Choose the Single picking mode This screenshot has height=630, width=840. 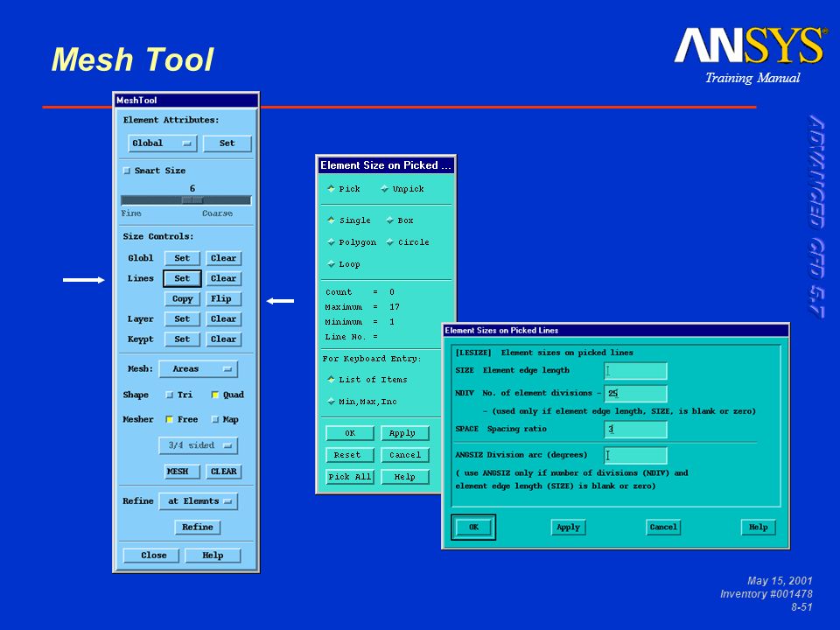331,220
